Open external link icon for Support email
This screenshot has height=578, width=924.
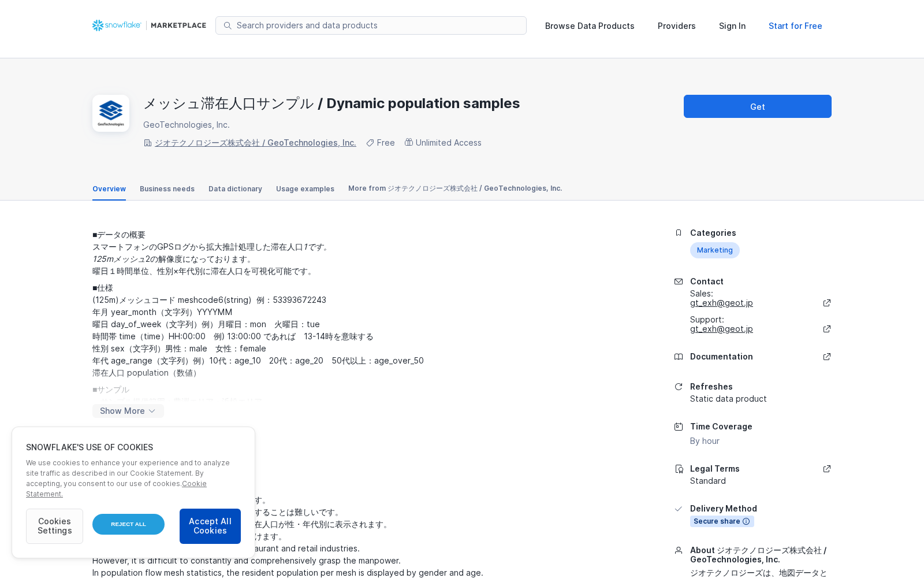[827, 329]
